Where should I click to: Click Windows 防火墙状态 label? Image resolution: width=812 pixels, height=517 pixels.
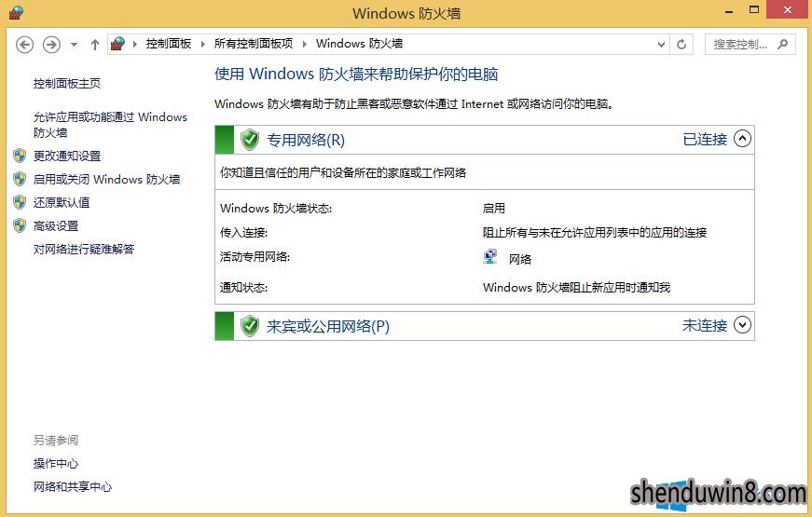pos(276,208)
